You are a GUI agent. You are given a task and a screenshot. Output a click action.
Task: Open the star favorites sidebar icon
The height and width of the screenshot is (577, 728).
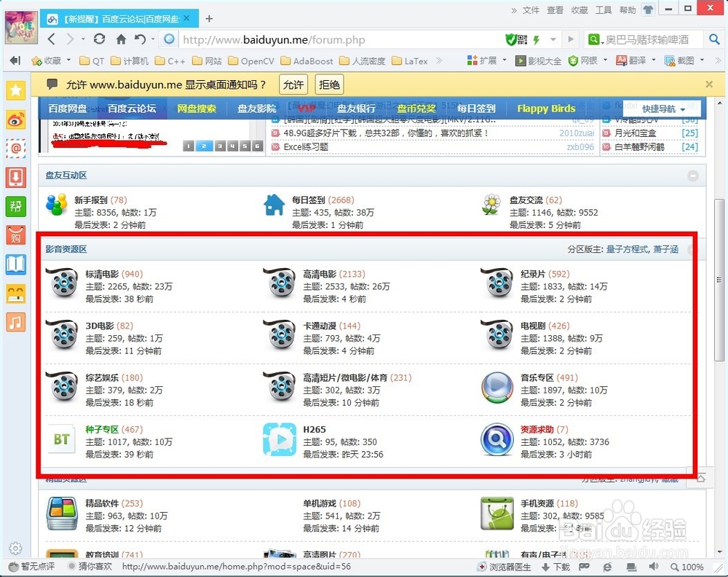pos(16,90)
